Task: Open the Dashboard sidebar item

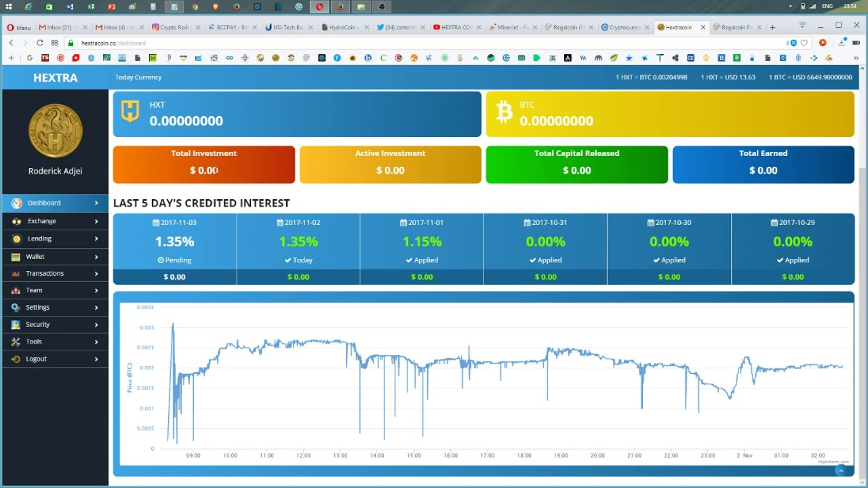Action: 55,203
